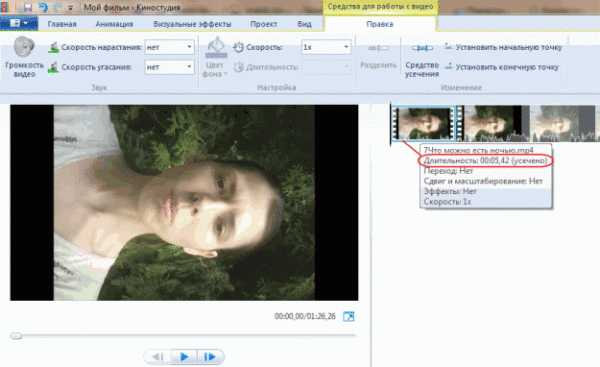Screen dimensions: 600x367
Task: Click the Speed (Скорость) clock icon
Action: point(238,47)
